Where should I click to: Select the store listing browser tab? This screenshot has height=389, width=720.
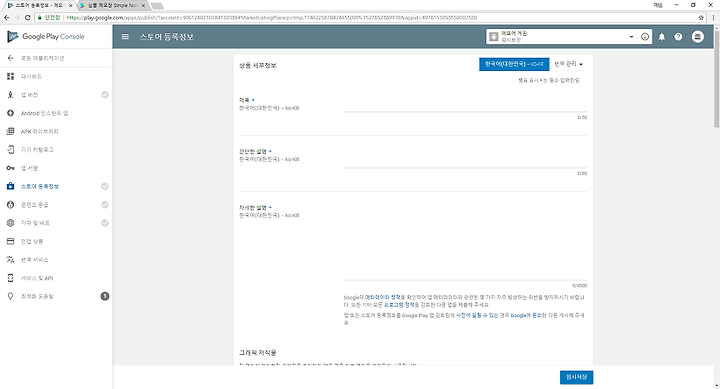(39, 6)
